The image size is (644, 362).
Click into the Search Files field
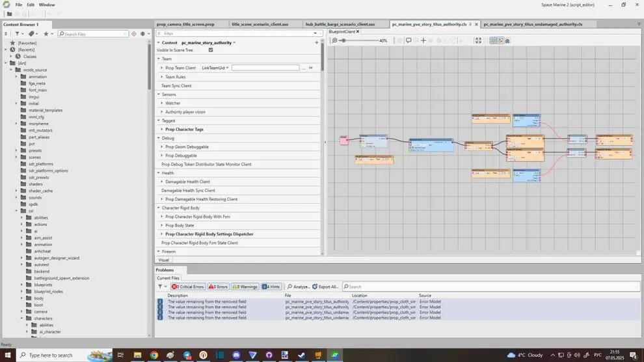pyautogui.click(x=93, y=34)
